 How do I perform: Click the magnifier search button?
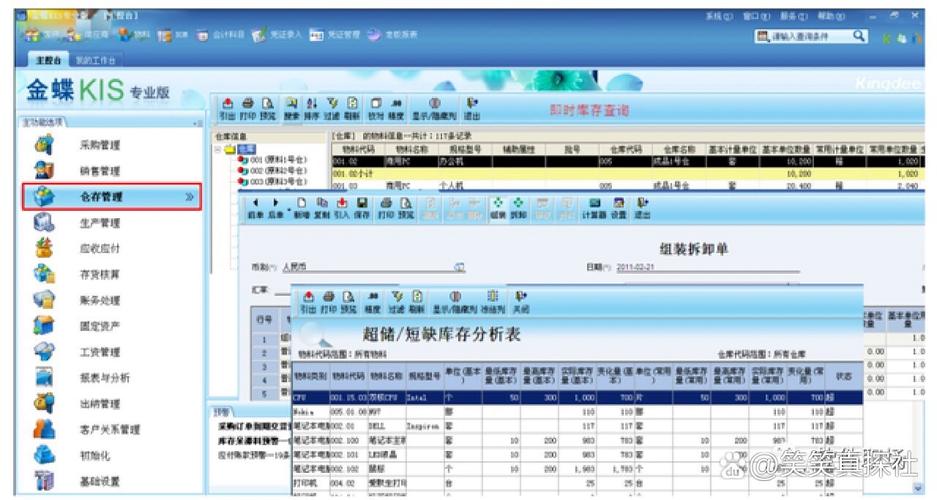(x=859, y=36)
